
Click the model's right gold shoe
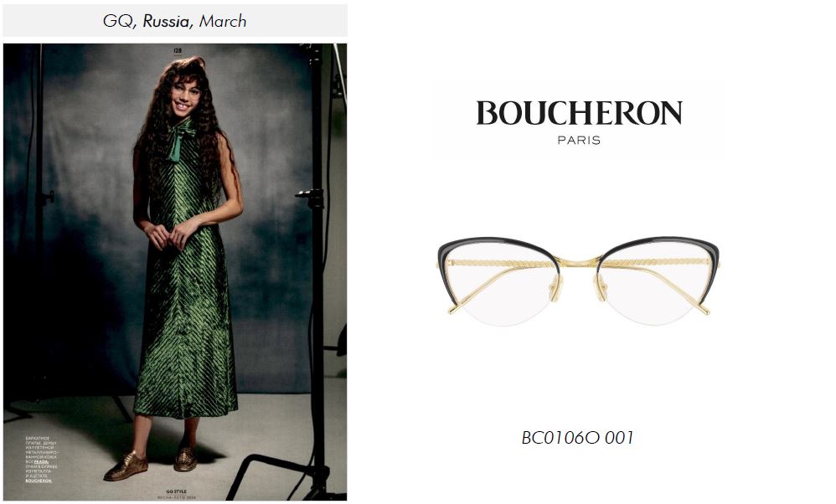(184, 459)
